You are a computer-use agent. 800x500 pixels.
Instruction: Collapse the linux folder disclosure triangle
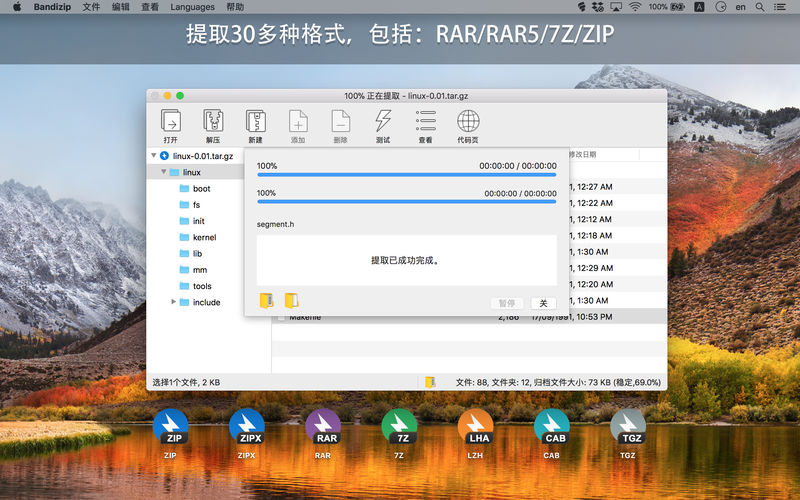[x=164, y=171]
